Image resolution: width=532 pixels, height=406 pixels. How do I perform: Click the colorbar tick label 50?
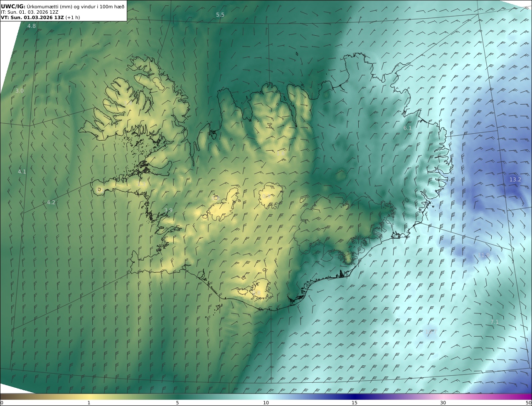pyautogui.click(x=529, y=403)
